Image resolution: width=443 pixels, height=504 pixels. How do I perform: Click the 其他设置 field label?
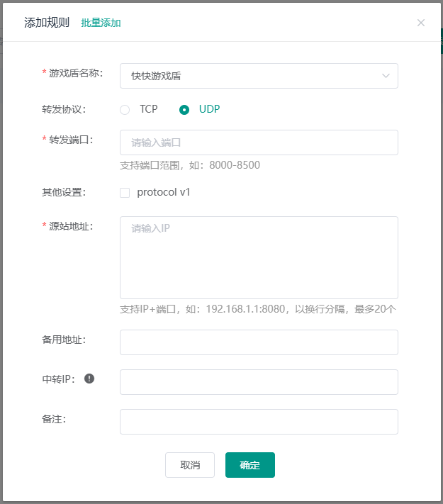pyautogui.click(x=64, y=192)
